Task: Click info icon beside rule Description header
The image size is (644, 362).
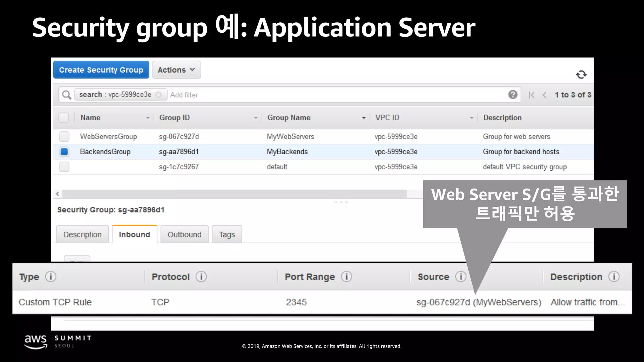Action: pos(614,277)
